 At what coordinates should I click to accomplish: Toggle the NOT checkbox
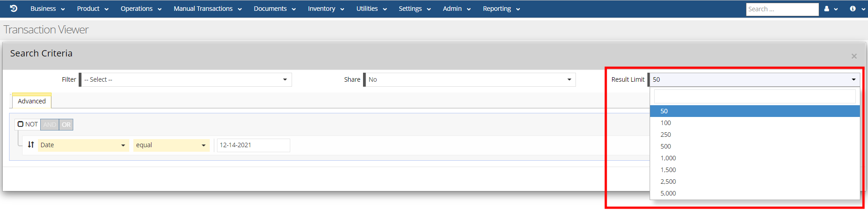[20, 124]
